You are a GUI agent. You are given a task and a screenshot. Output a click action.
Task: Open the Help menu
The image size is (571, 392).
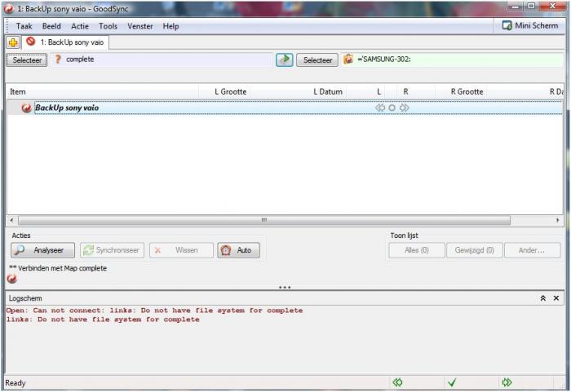pos(170,26)
